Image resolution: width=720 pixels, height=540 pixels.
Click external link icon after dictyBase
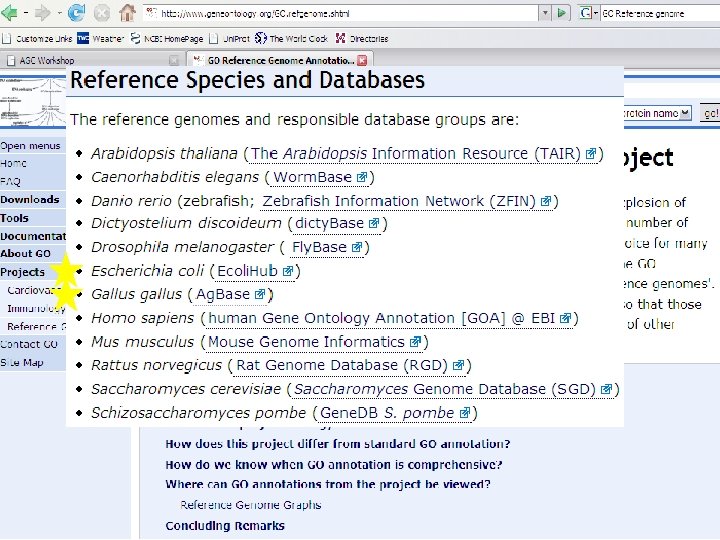[374, 224]
